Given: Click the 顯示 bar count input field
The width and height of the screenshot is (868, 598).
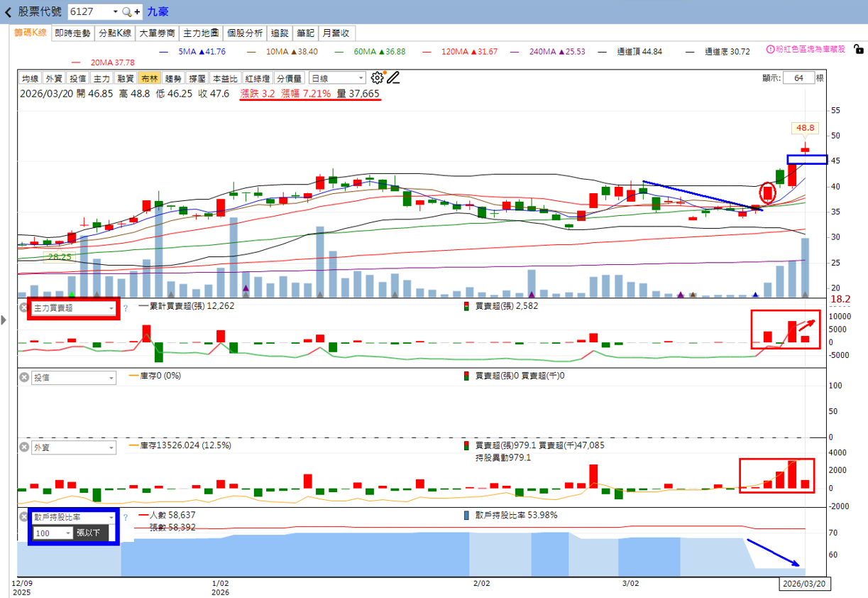Looking at the screenshot, I should [798, 78].
